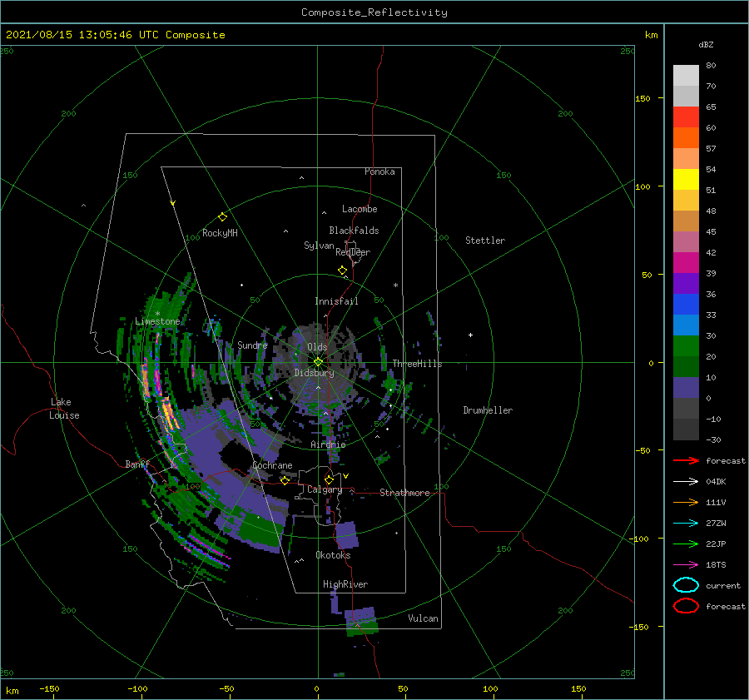Viewport: 749px width, 700px height.
Task: Select the Cochrane town label
Action: pyautogui.click(x=272, y=465)
